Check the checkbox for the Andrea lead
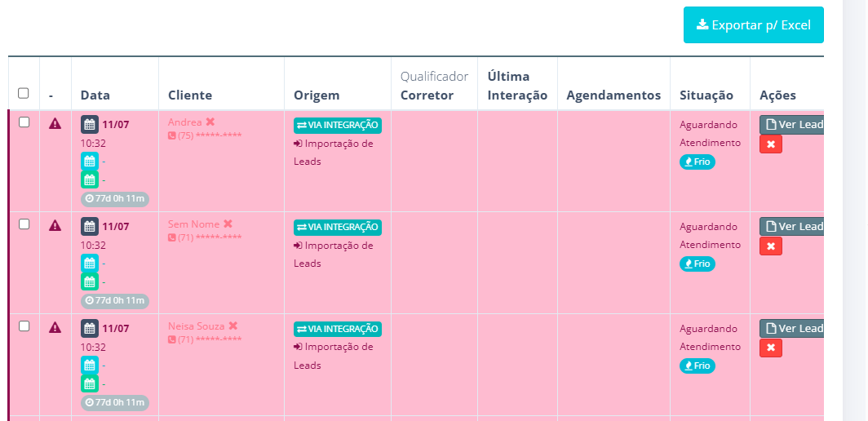868x421 pixels. pos(24,122)
